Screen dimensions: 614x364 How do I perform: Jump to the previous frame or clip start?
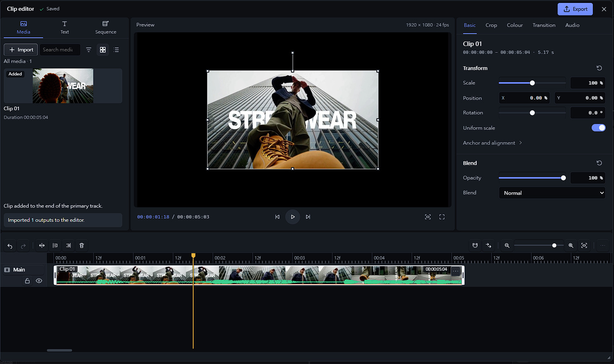click(x=277, y=217)
